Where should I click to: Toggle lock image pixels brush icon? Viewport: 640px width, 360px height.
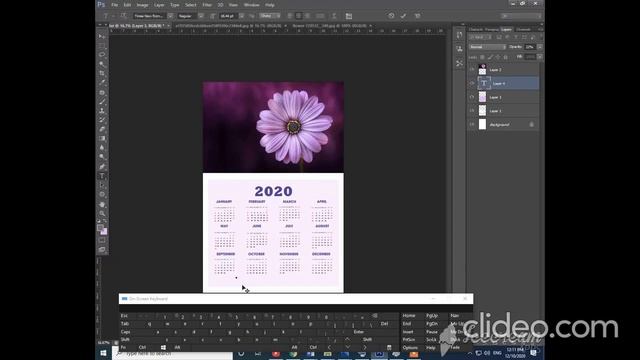490,57
